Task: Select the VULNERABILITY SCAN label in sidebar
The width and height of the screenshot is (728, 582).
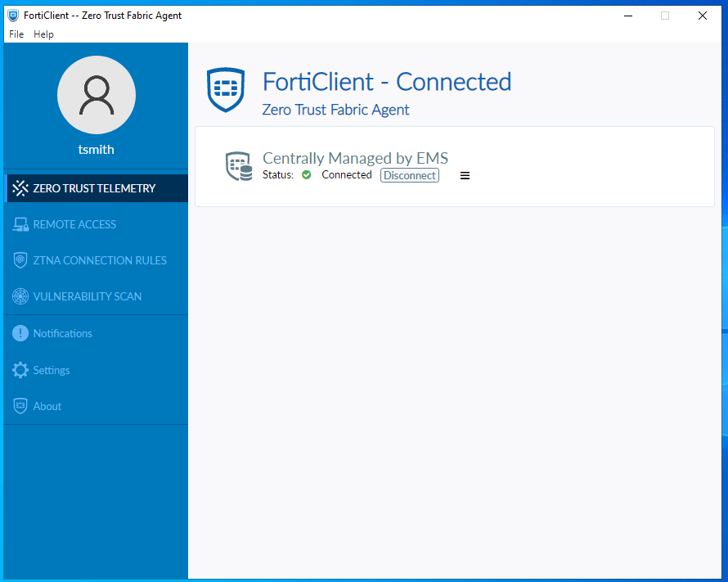Action: tap(88, 296)
